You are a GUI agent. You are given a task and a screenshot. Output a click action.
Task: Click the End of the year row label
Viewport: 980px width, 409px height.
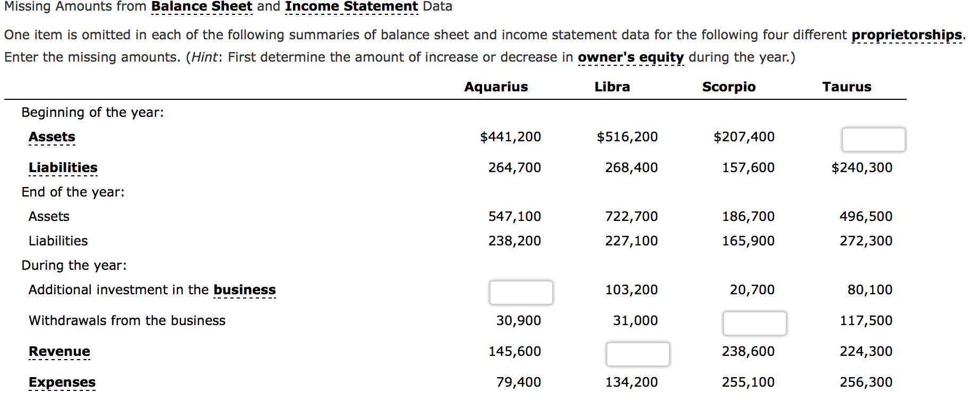pyautogui.click(x=72, y=192)
